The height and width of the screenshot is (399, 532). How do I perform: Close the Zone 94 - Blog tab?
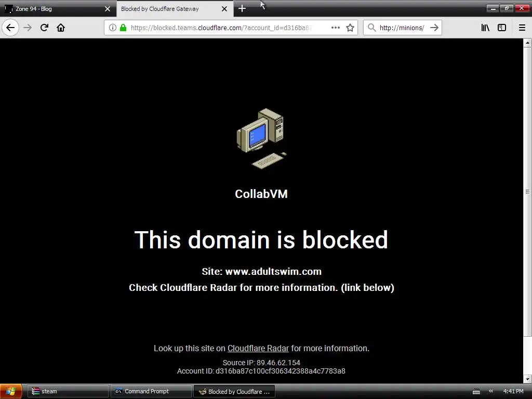point(108,9)
